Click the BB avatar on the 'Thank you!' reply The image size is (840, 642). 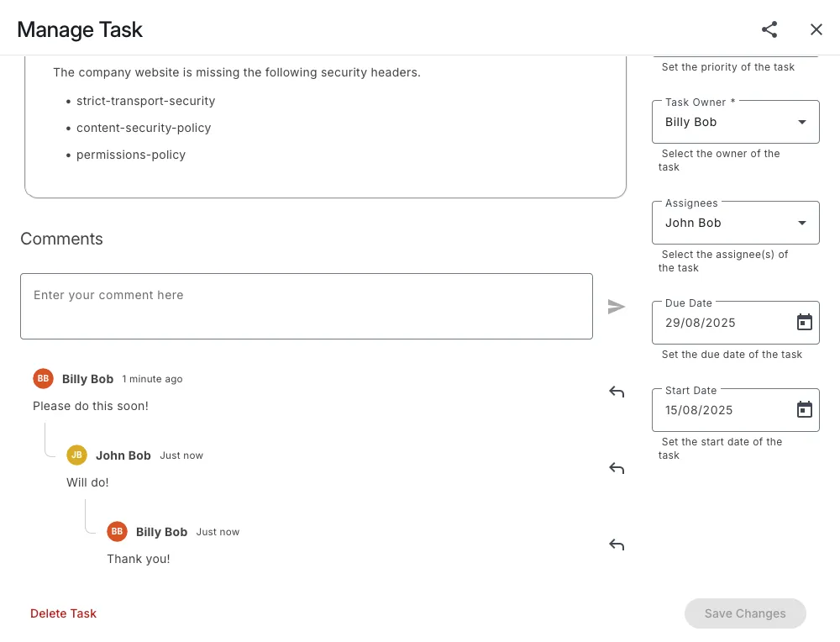click(117, 531)
